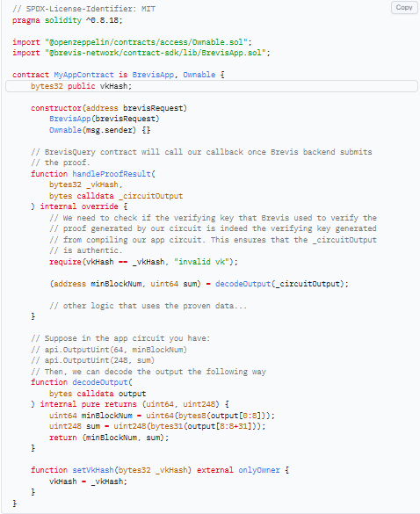
Task: Click the 'return (minBlockNum, sum);' statement
Action: pos(109,438)
